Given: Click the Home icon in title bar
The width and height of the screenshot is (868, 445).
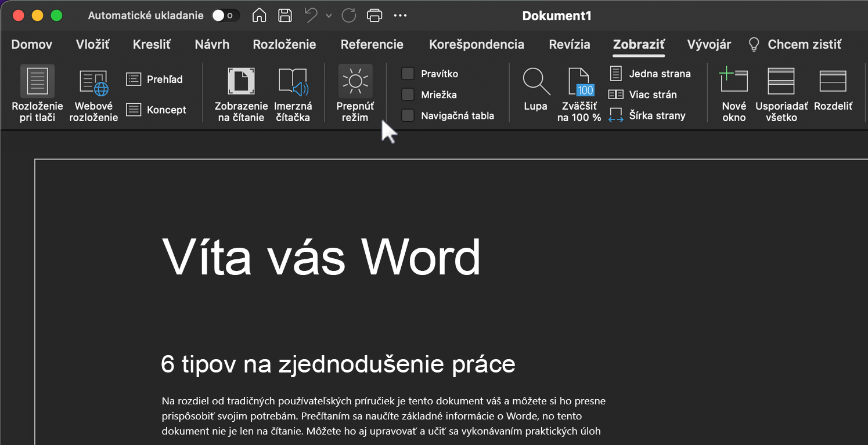Looking at the screenshot, I should pos(260,16).
